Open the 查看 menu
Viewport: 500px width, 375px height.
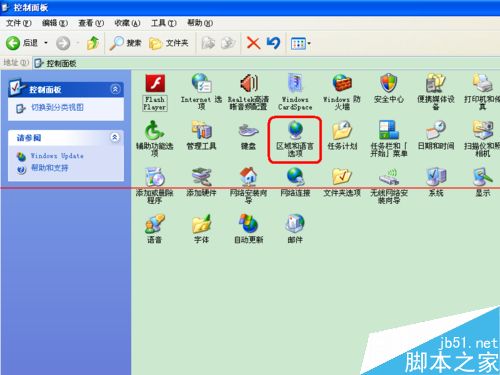pos(91,23)
